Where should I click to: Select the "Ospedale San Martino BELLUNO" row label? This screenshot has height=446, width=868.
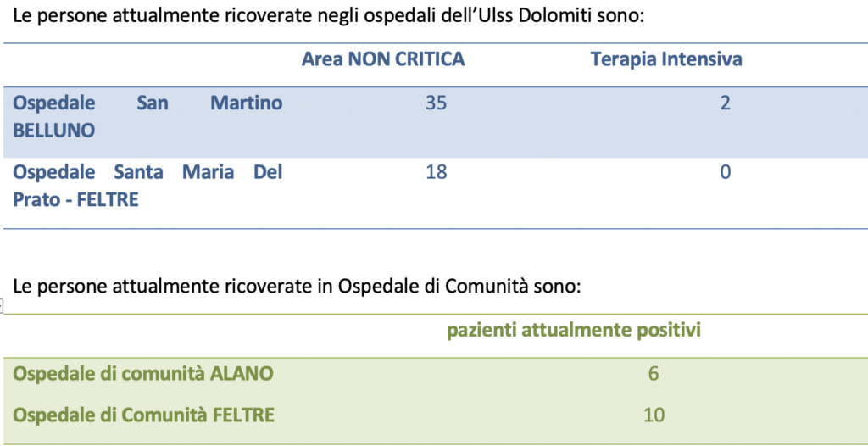coord(147,117)
